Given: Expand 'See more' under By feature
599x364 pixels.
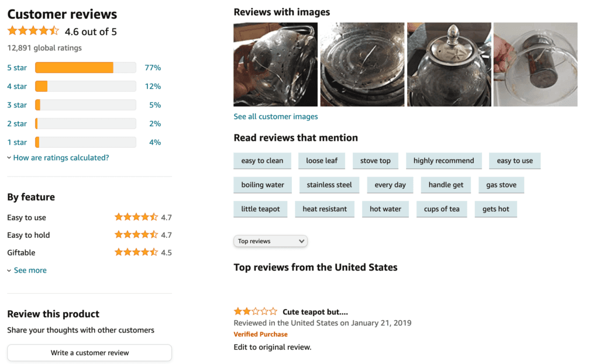Looking at the screenshot, I should point(30,270).
